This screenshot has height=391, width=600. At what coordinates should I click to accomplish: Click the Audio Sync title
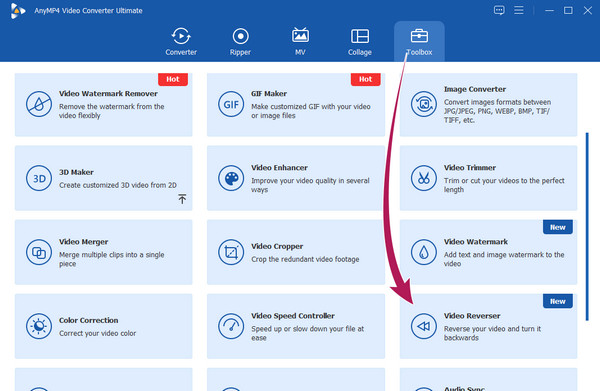pyautogui.click(x=464, y=388)
